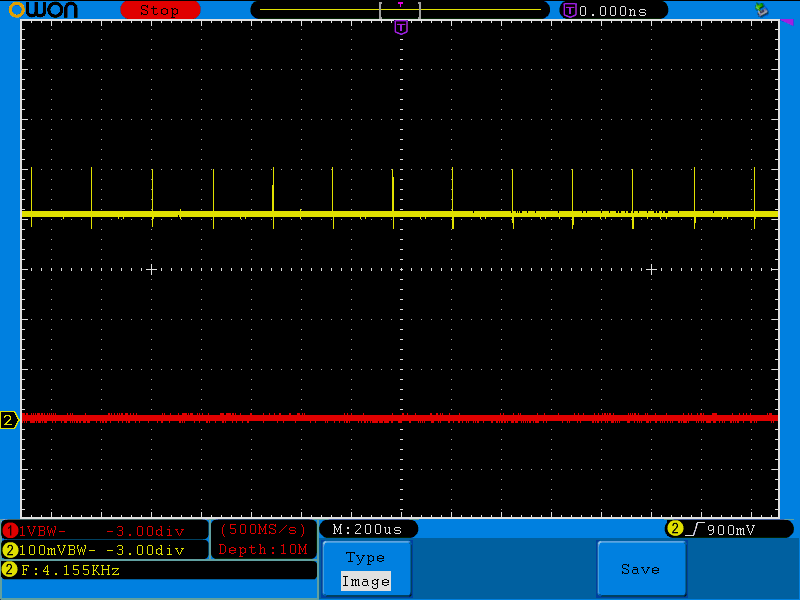Click the rising edge trigger symbol
This screenshot has height=600, width=800.
tap(695, 530)
